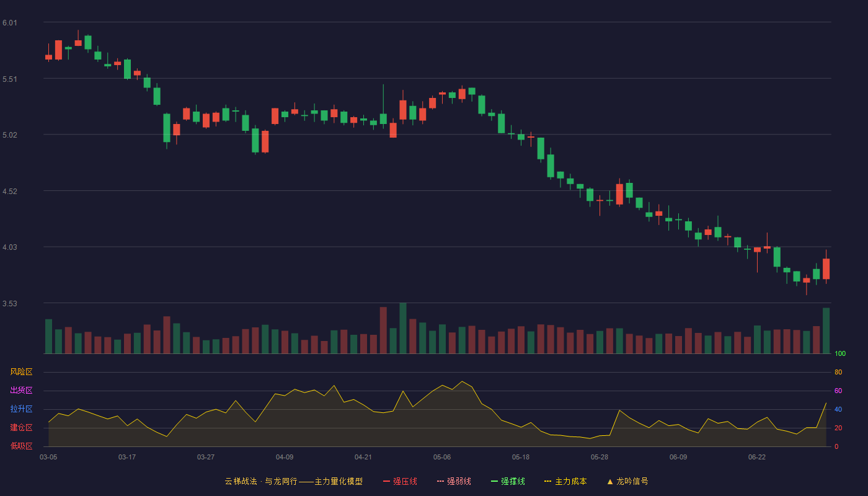
Task: Click the magenta 60 indicator axis value
Action: coord(838,391)
